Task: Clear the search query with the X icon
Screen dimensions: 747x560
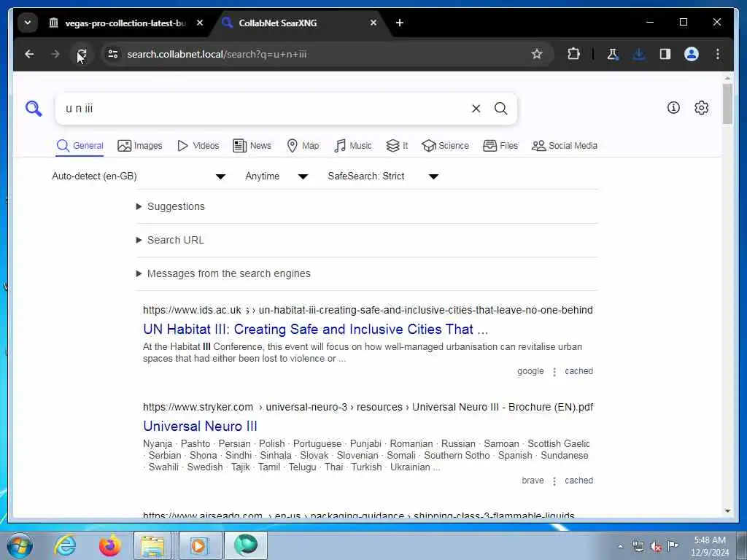Action: pos(476,109)
